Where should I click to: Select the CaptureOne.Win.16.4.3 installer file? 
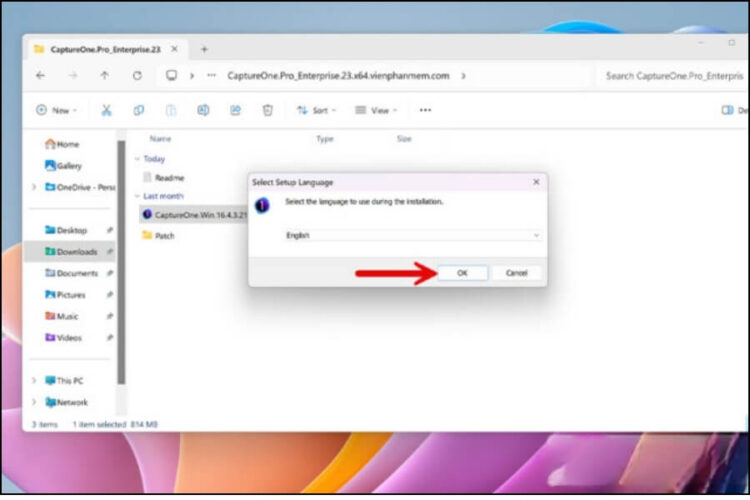(195, 215)
